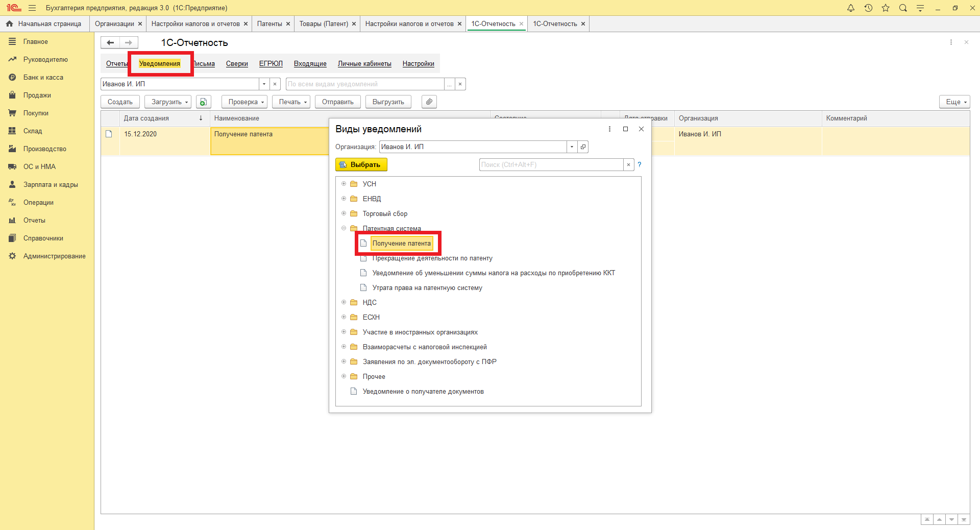Switch to the Патенты tab
Screen dimensions: 980x530
(x=269, y=24)
